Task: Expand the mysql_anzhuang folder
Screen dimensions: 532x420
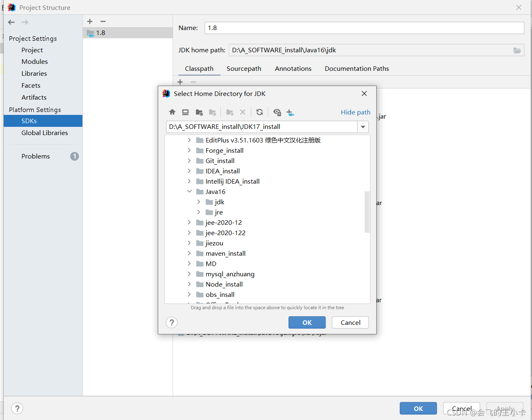Action: 189,274
